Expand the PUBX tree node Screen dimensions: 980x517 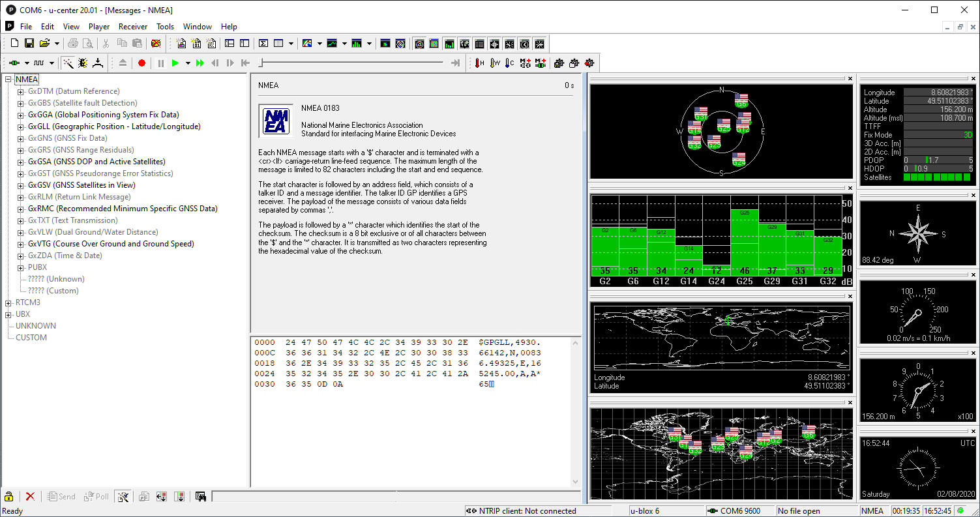coord(21,267)
